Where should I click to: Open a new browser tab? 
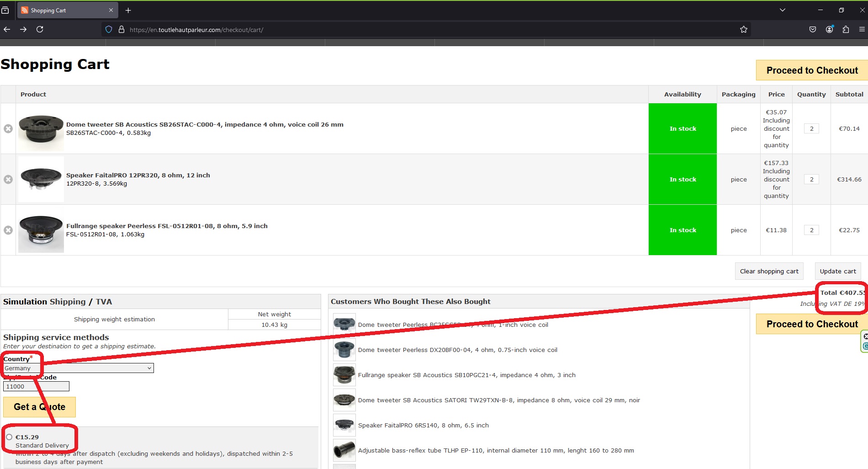click(128, 10)
